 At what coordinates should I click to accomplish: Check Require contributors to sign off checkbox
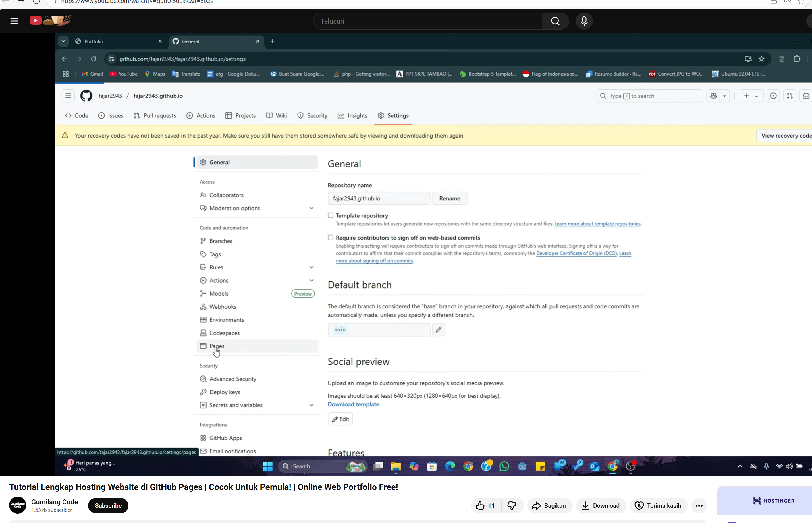[331, 237]
